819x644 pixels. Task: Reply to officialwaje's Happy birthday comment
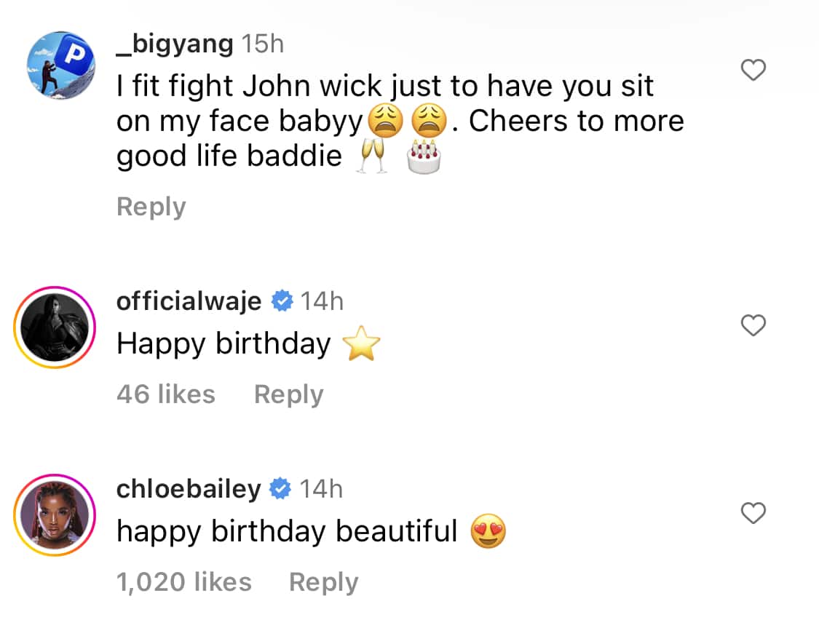coord(288,394)
